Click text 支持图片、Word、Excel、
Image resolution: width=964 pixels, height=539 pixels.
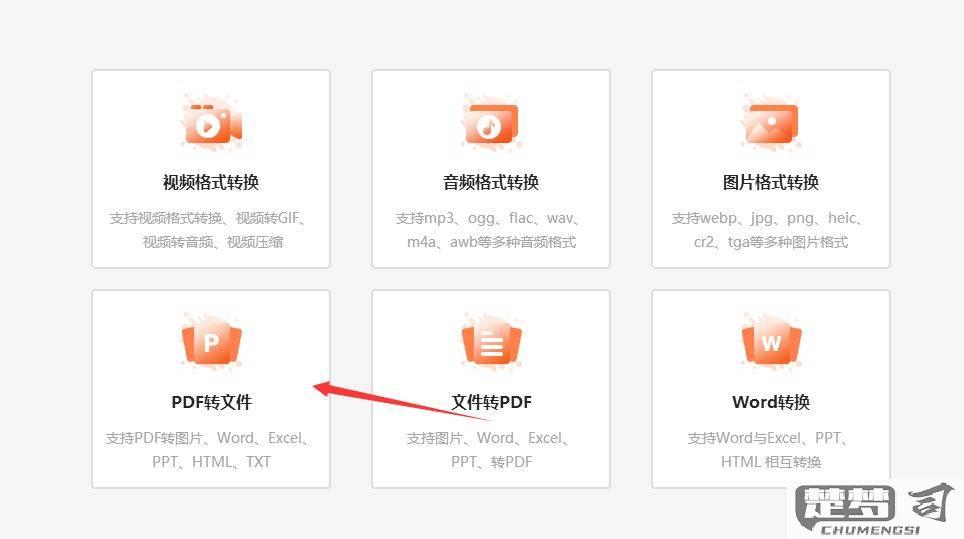pos(489,438)
